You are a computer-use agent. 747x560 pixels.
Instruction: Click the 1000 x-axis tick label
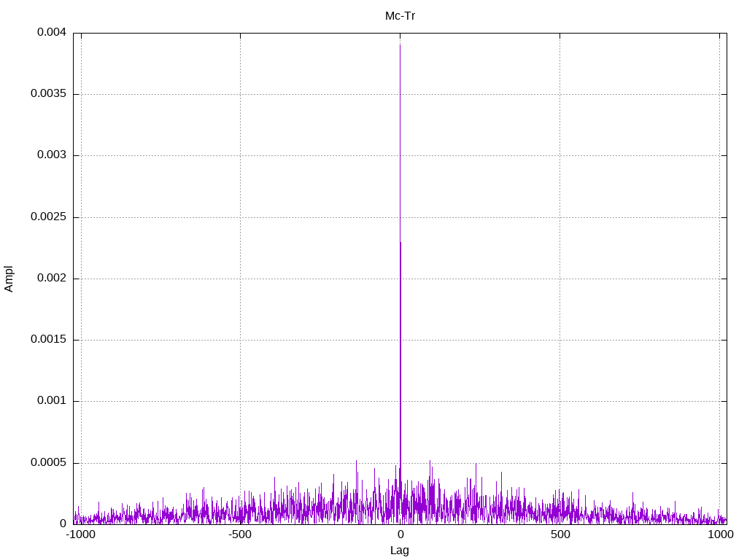click(x=719, y=534)
